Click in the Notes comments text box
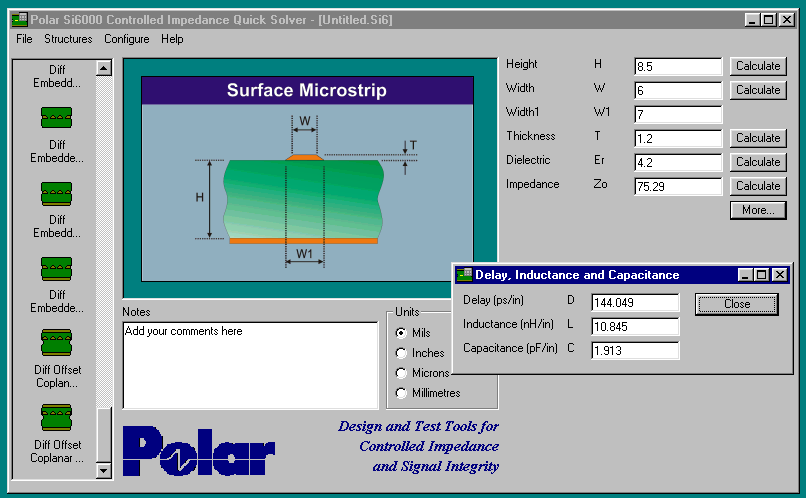This screenshot has width=806, height=498. pyautogui.click(x=250, y=365)
